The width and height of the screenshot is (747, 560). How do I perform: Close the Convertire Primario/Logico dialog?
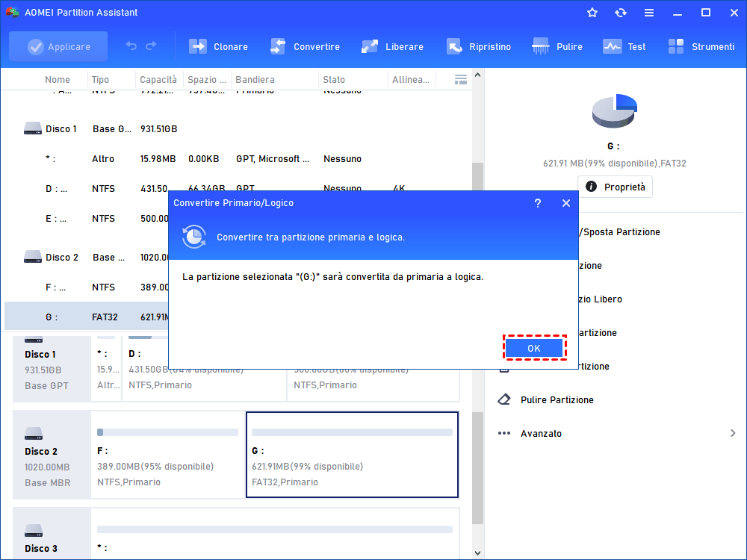pyautogui.click(x=566, y=203)
